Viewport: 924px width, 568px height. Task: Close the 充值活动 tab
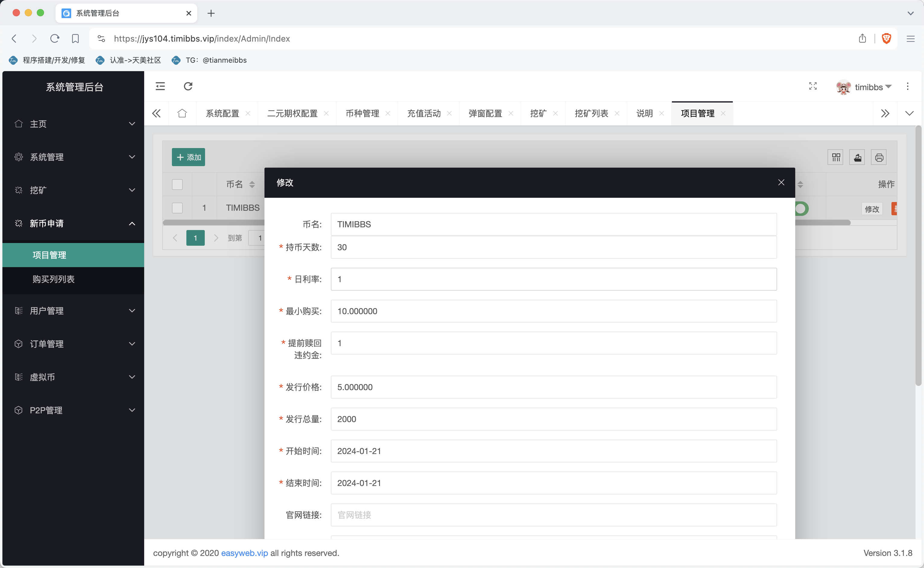click(x=449, y=113)
